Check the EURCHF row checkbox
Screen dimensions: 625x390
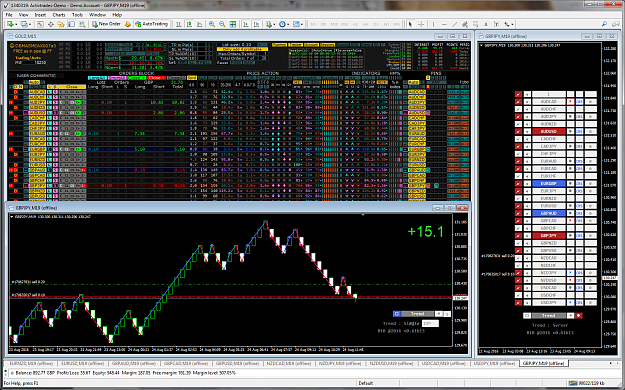tap(518, 176)
